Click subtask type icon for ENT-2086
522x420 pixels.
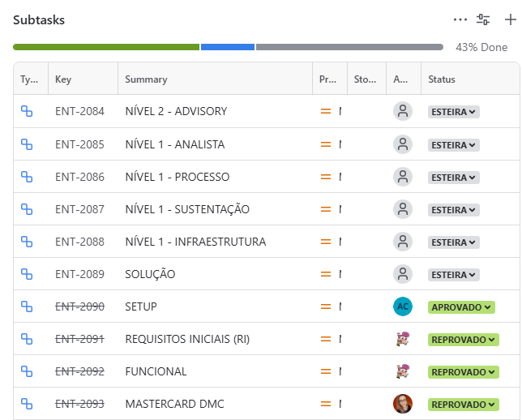[x=27, y=177]
